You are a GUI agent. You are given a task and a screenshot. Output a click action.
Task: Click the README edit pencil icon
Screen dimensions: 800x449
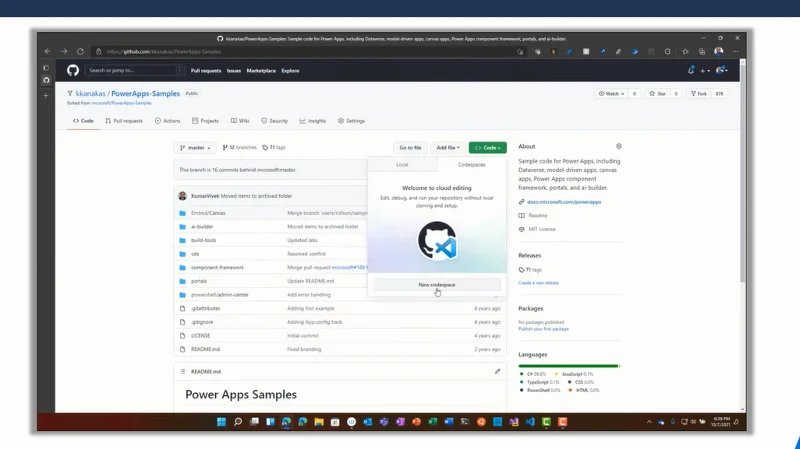coord(497,371)
